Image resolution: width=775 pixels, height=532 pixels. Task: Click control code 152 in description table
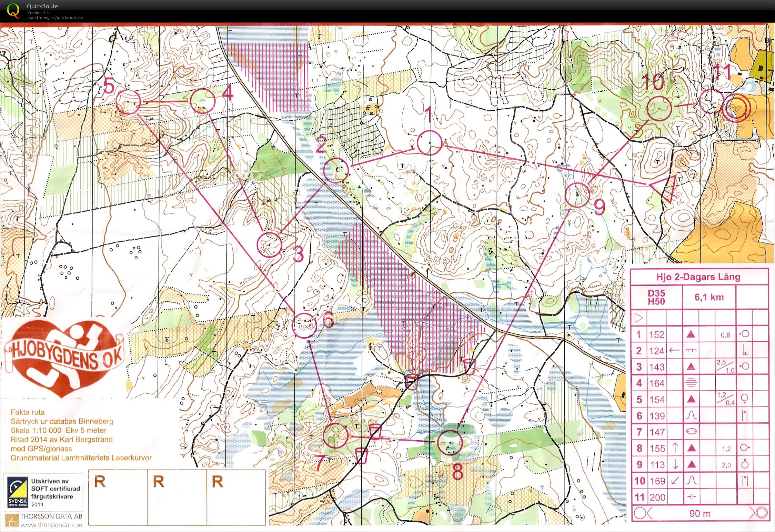[x=656, y=334]
